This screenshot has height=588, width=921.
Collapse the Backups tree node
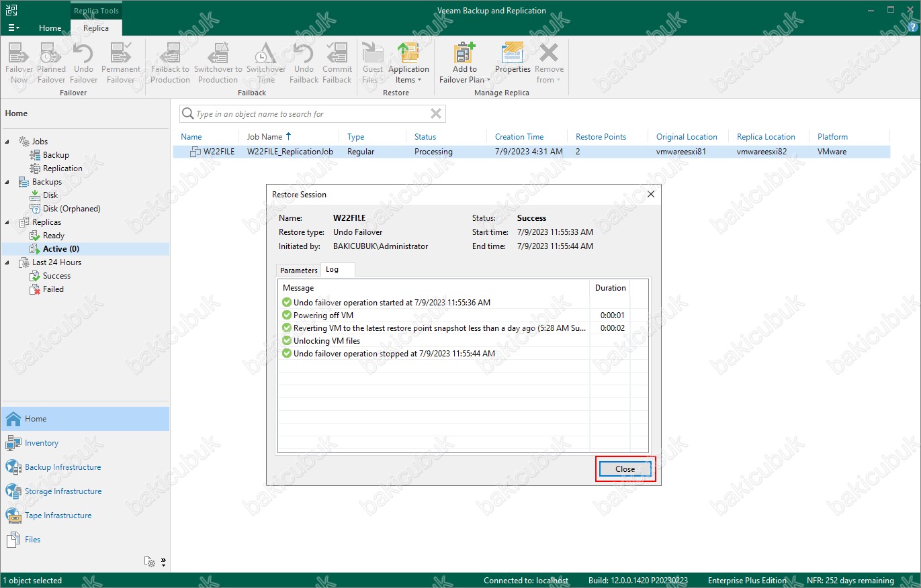(7, 182)
